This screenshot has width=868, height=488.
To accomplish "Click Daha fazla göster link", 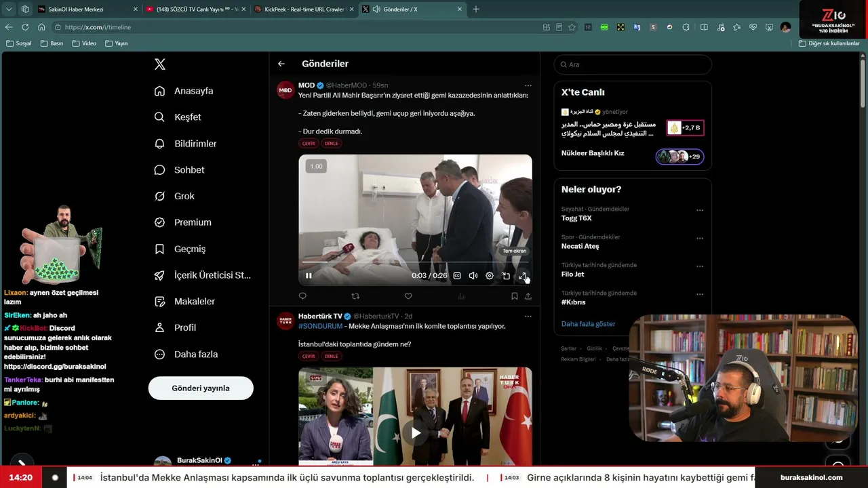I will click(x=589, y=324).
